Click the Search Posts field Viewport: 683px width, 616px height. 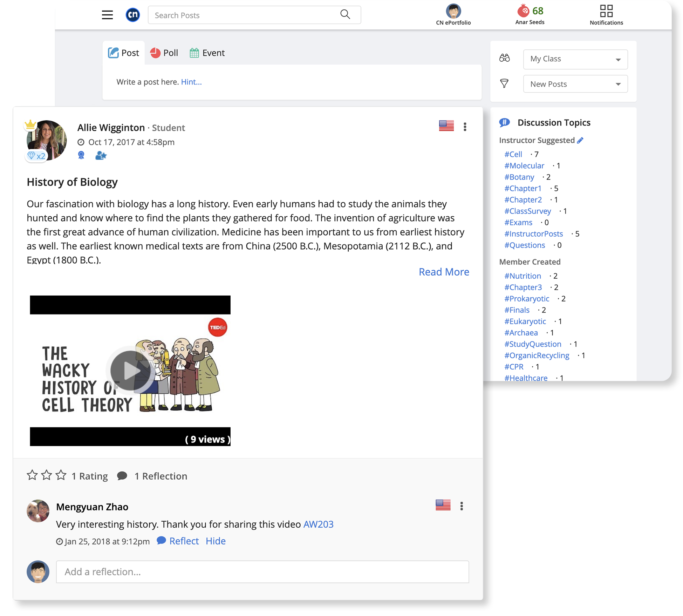[x=254, y=15]
